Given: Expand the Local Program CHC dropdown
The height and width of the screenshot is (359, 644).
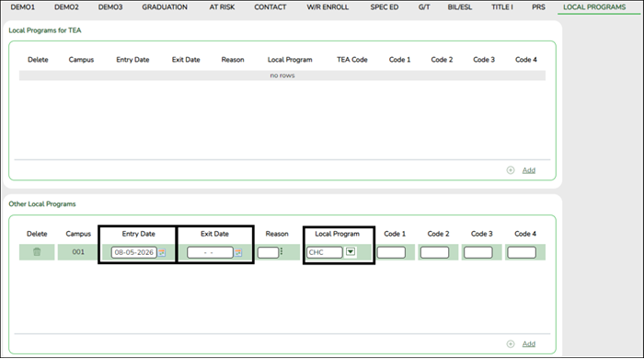Looking at the screenshot, I should tap(351, 251).
